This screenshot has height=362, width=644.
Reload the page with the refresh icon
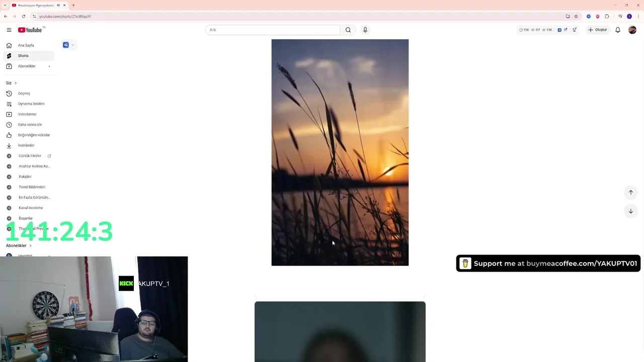point(23,17)
